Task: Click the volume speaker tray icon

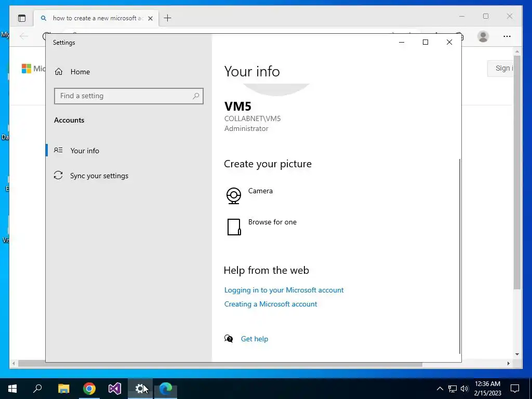Action: [464, 389]
